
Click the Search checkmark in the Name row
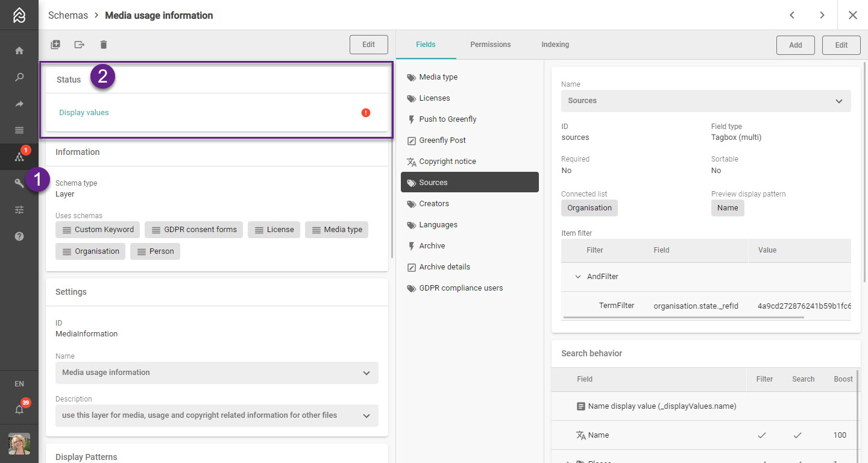[x=797, y=435]
